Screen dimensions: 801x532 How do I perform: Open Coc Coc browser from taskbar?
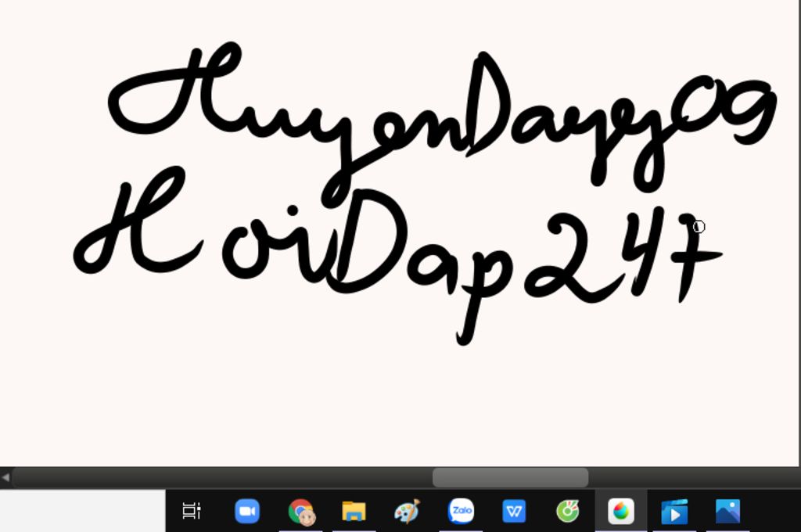click(x=568, y=511)
